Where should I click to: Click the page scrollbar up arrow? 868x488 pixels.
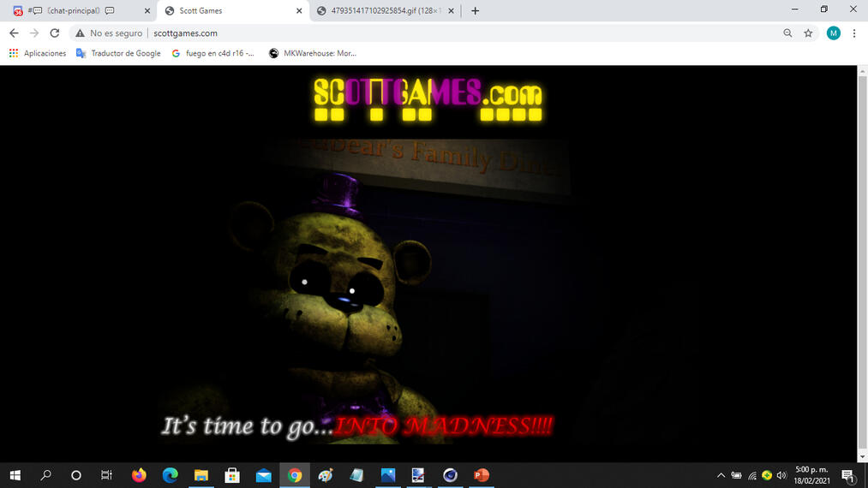tap(863, 71)
